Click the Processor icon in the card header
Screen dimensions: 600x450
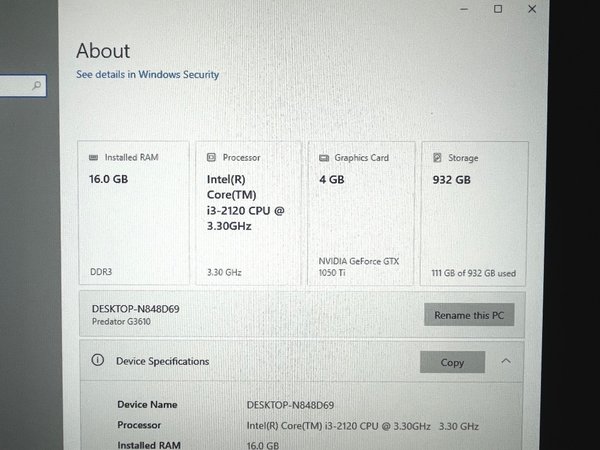[x=211, y=158]
